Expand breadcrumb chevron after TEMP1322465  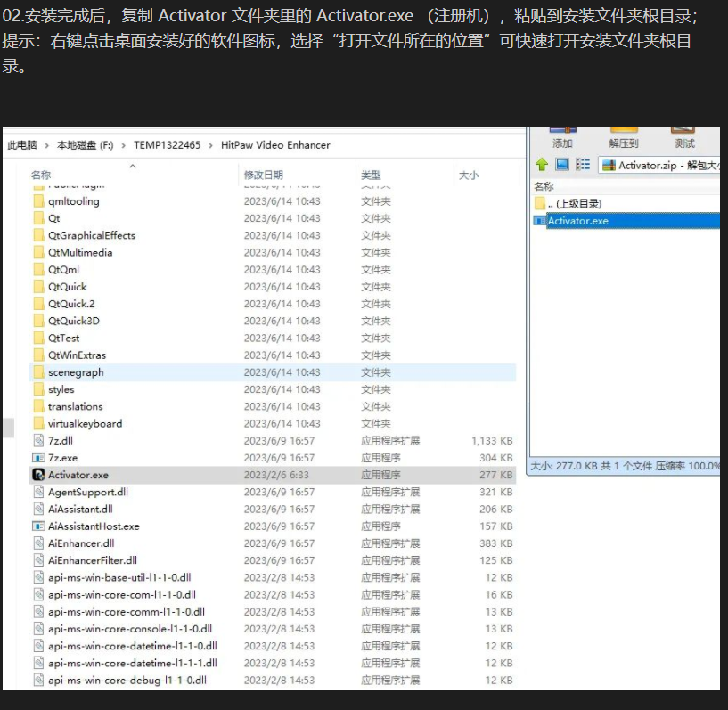click(x=211, y=145)
